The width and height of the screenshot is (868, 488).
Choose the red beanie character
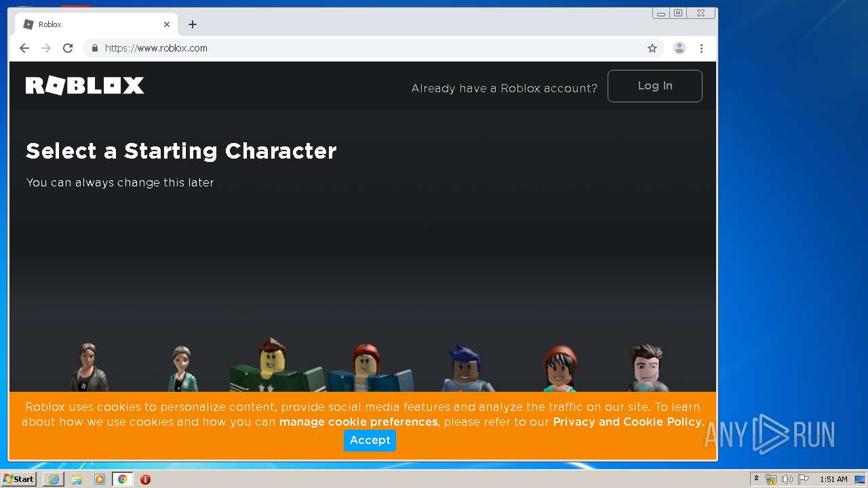(x=560, y=369)
